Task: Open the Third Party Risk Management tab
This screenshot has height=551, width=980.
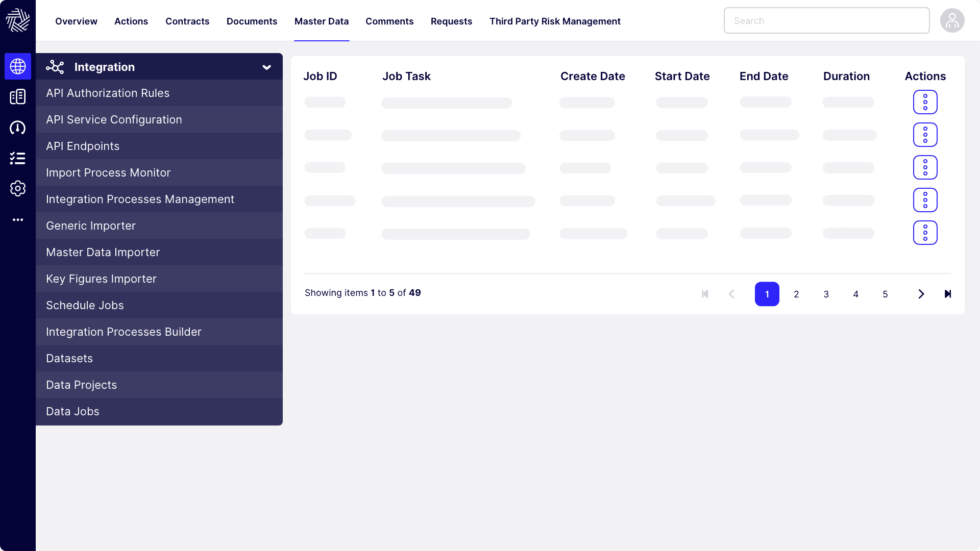Action: 555,21
